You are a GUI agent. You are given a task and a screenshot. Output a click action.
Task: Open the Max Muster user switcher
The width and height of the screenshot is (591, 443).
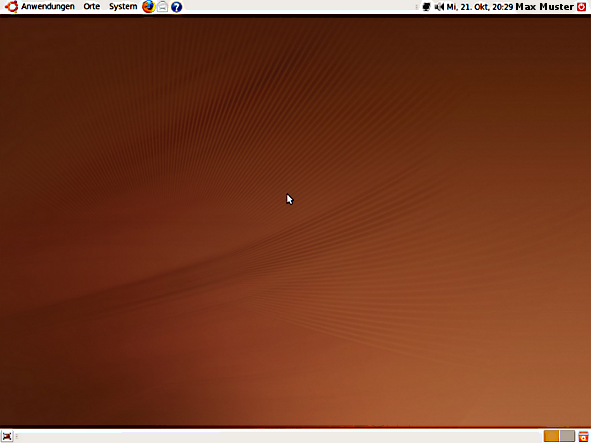pyautogui.click(x=545, y=7)
